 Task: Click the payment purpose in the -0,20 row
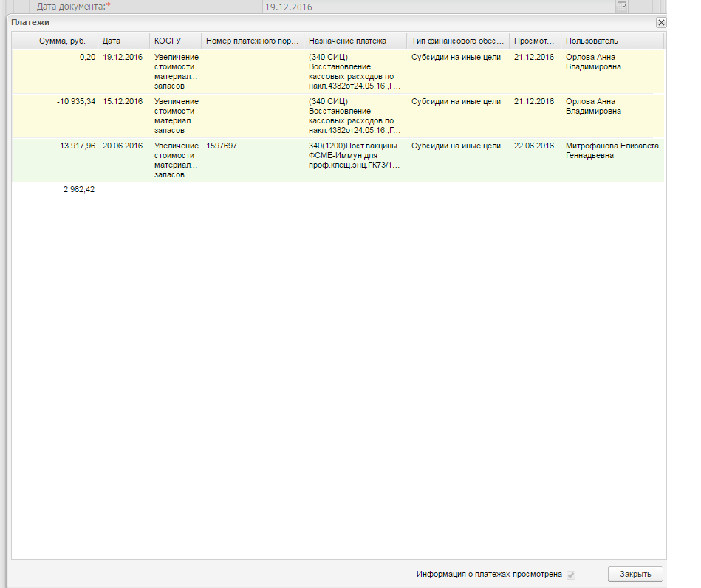(354, 72)
